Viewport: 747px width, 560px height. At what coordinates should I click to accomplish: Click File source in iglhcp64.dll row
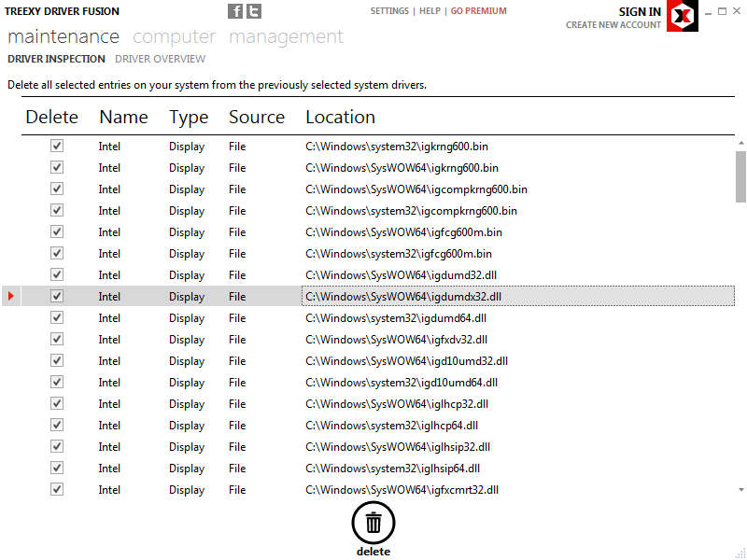(237, 426)
